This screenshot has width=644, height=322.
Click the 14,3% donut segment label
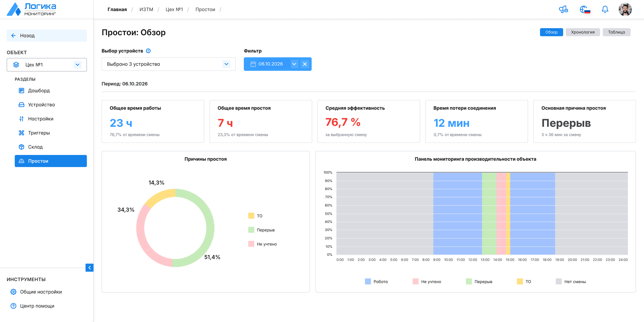(x=156, y=183)
